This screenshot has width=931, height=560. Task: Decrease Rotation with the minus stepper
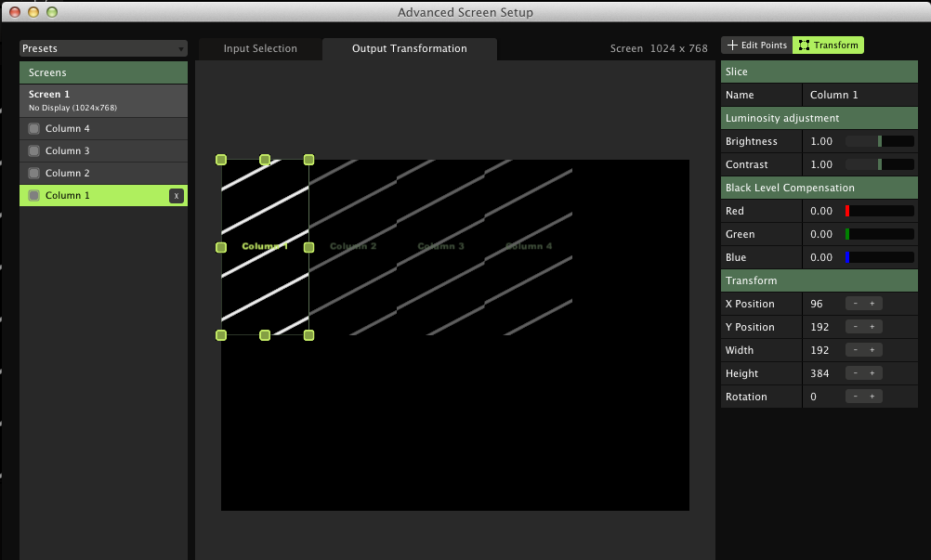[855, 397]
